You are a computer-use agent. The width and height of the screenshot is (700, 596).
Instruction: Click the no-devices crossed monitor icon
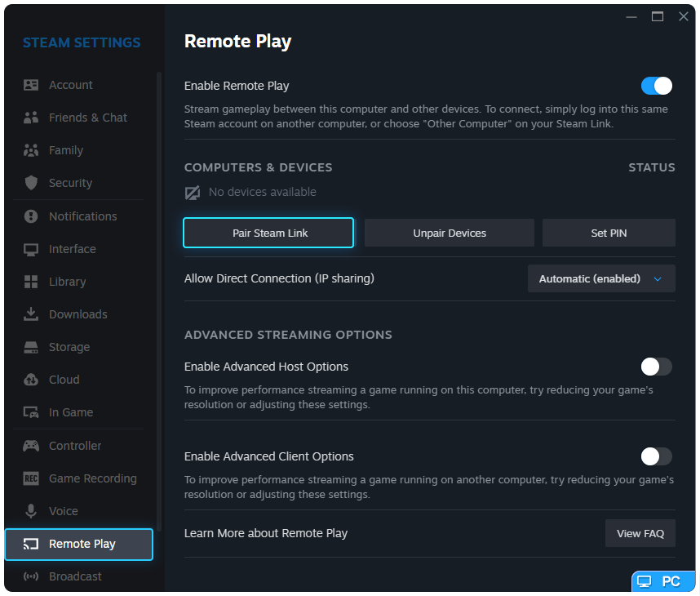point(193,193)
